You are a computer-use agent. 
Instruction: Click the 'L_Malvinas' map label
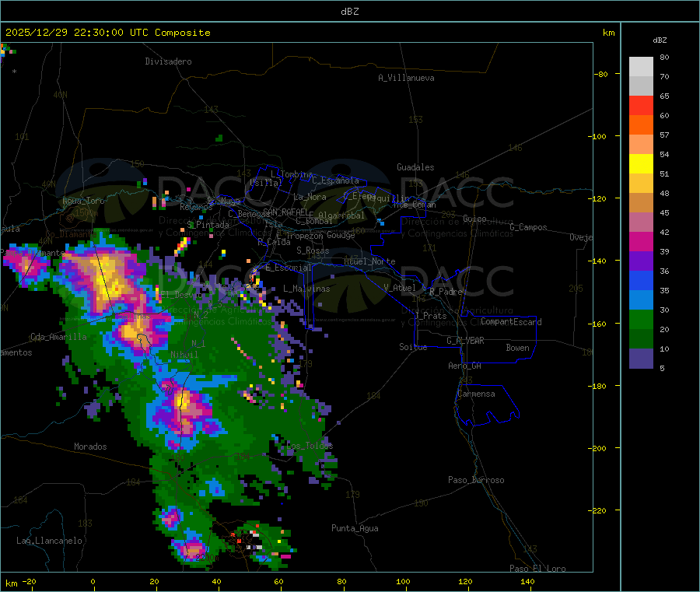tap(306, 289)
